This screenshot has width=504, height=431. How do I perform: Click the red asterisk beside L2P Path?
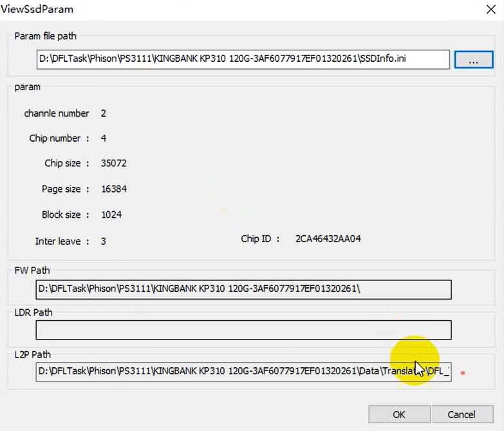[x=462, y=374]
